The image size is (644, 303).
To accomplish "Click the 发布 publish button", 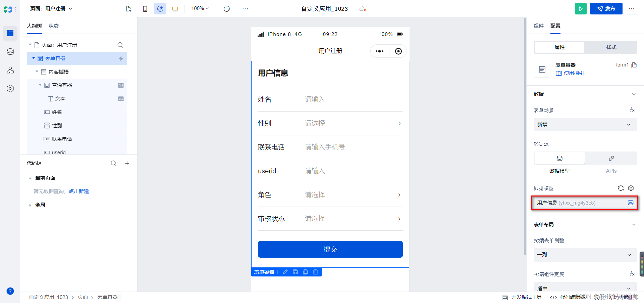I will pos(606,9).
